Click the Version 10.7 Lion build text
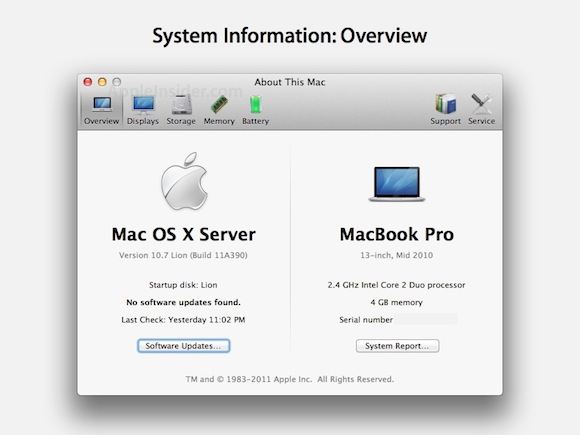Screen dimensions: 580x435 [183, 255]
